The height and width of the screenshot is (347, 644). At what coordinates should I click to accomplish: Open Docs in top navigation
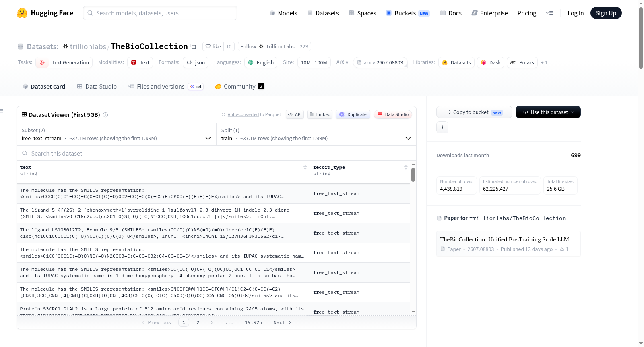(x=450, y=13)
